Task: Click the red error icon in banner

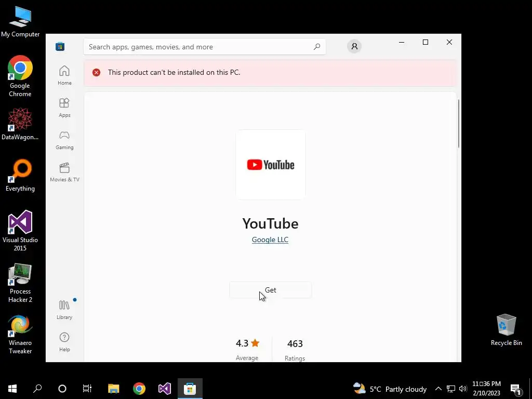Action: (x=96, y=72)
